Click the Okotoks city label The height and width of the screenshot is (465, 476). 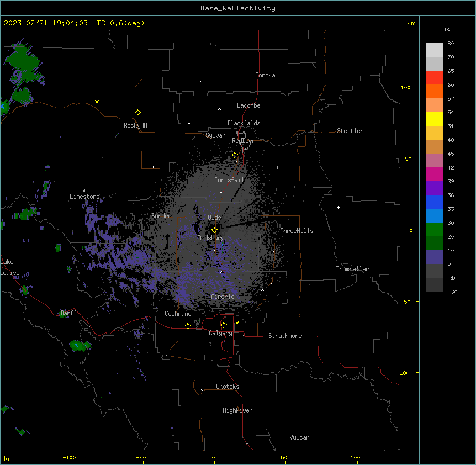228,387
